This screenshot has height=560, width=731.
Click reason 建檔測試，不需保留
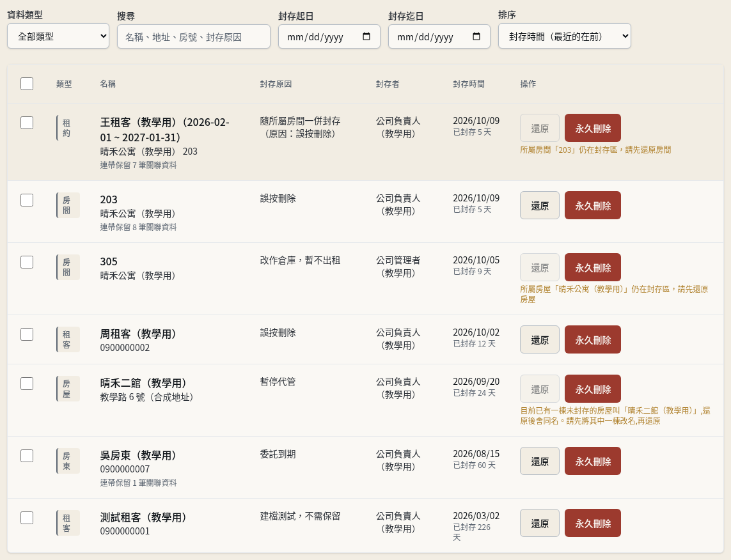(x=300, y=516)
